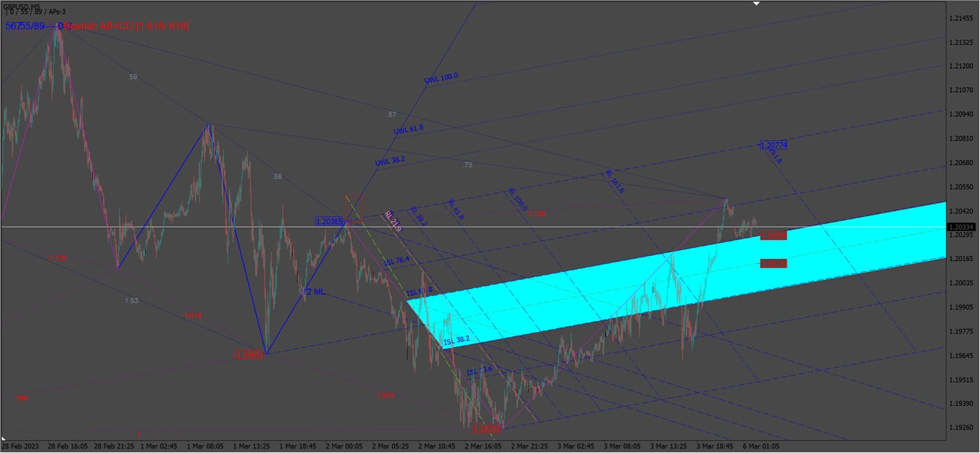Viewport: 980px width, 453px height.
Task: Click the 1.21455 price scale value
Action: coord(961,18)
